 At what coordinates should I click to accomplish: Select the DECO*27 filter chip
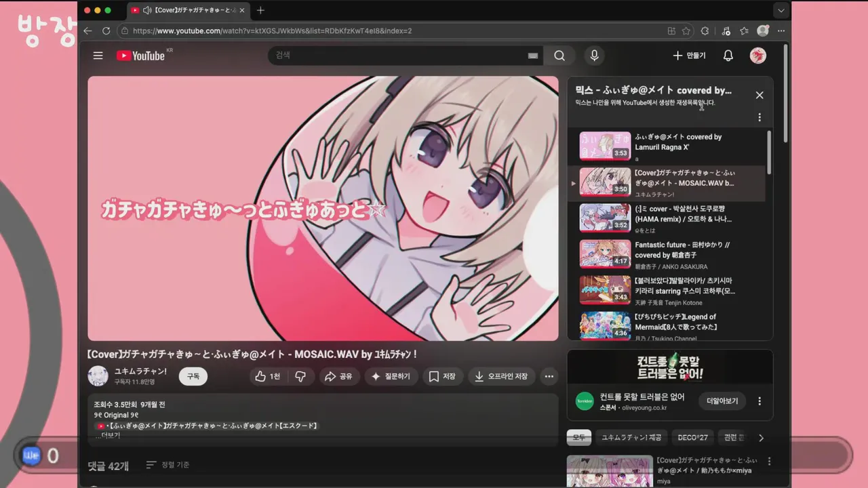pos(692,438)
